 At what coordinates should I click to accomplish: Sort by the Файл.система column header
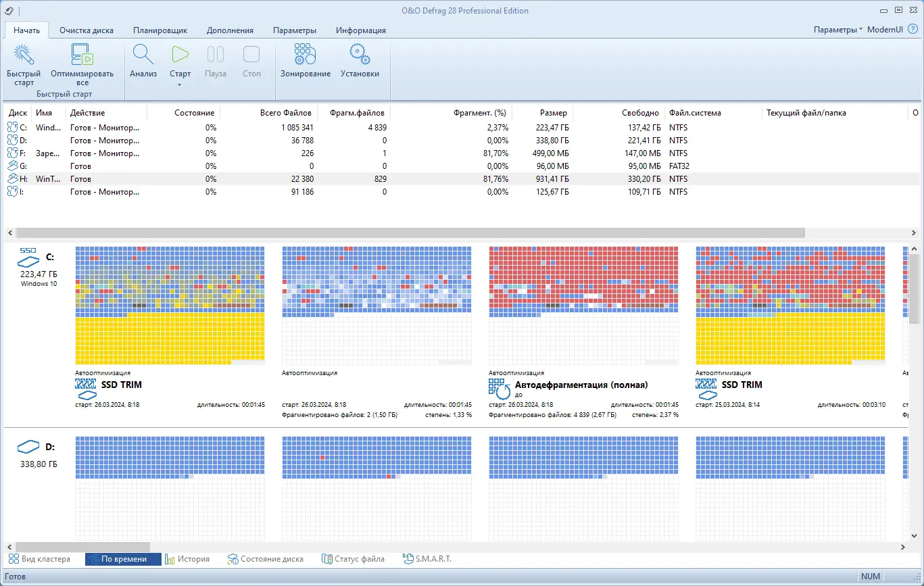click(712, 113)
